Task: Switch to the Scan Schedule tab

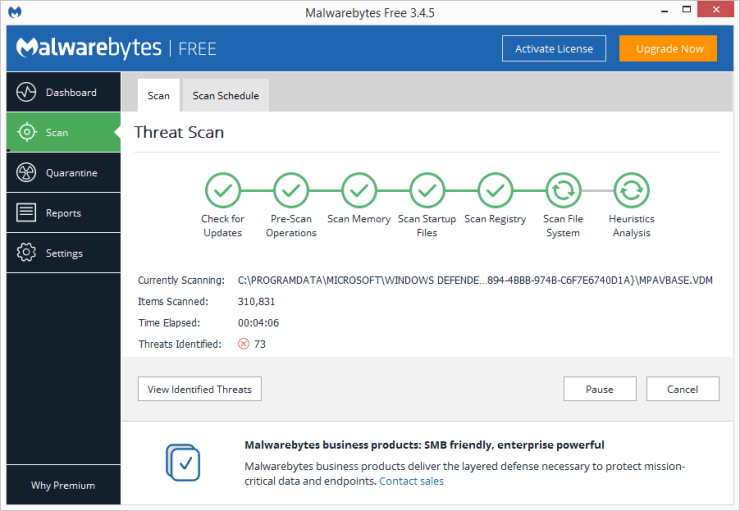Action: [225, 96]
